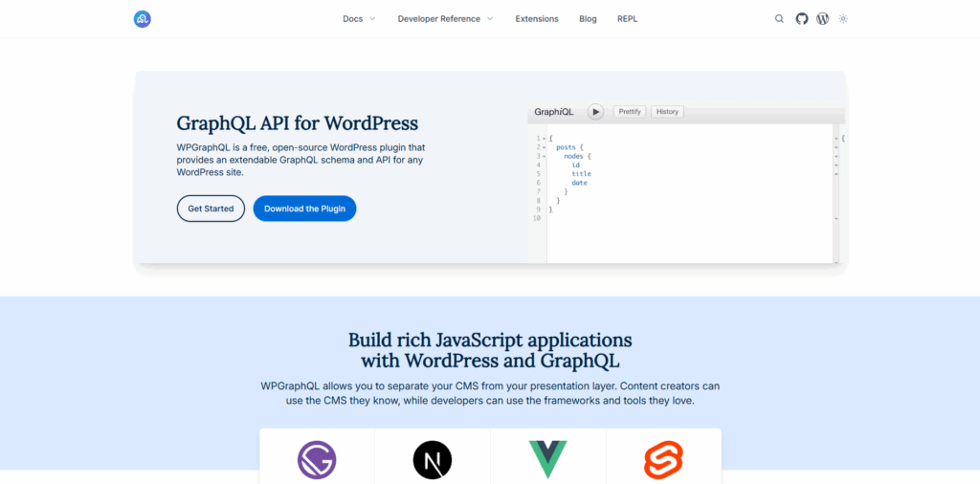
Task: Open the GitHub icon link
Action: (802, 19)
